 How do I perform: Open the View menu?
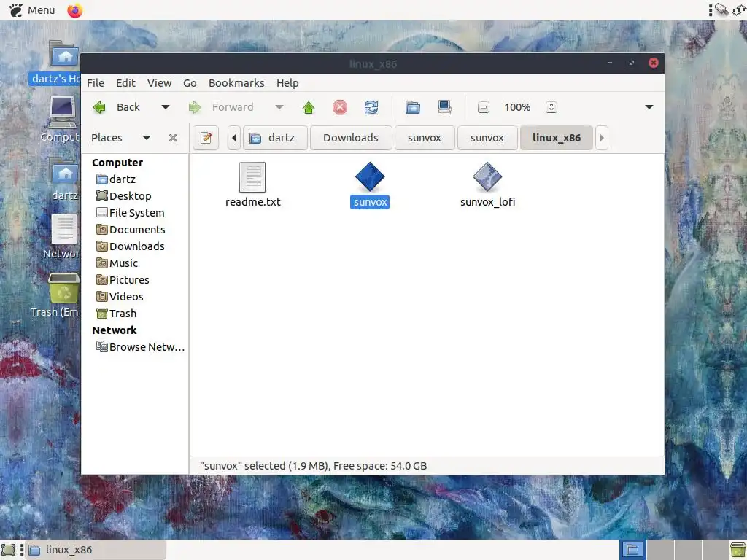[159, 83]
